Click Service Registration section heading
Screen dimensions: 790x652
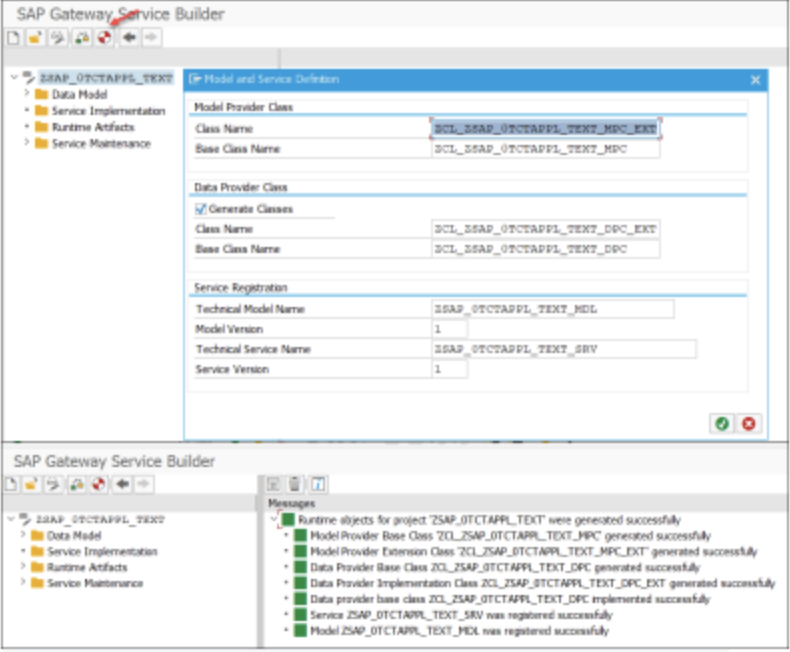241,288
